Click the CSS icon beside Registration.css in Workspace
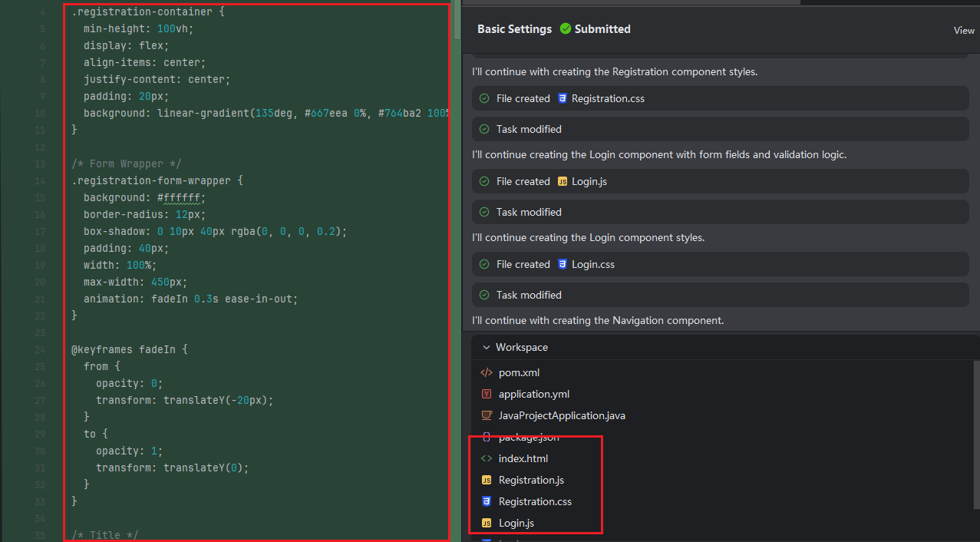The image size is (980, 542). (x=486, y=501)
